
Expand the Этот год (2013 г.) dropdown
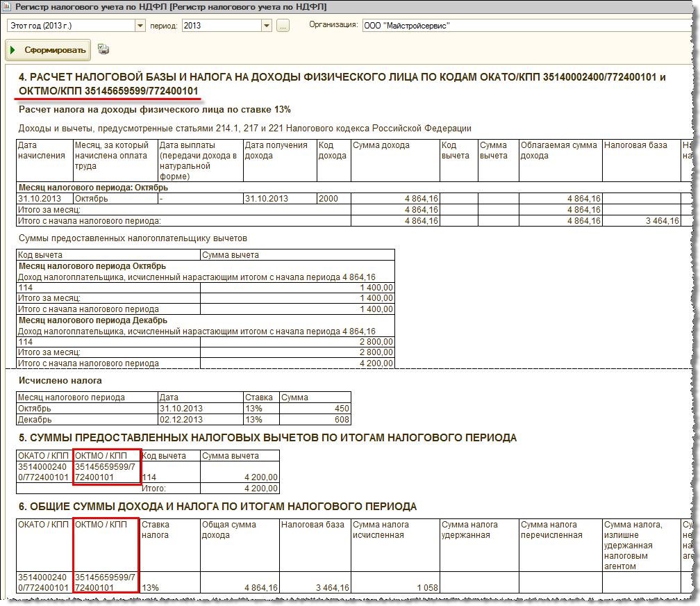pyautogui.click(x=139, y=26)
